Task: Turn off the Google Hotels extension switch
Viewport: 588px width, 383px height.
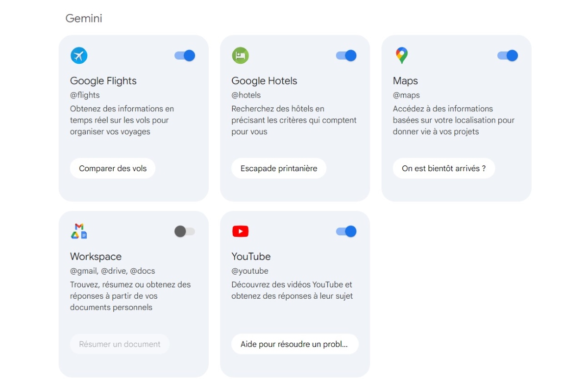Action: pyautogui.click(x=346, y=55)
